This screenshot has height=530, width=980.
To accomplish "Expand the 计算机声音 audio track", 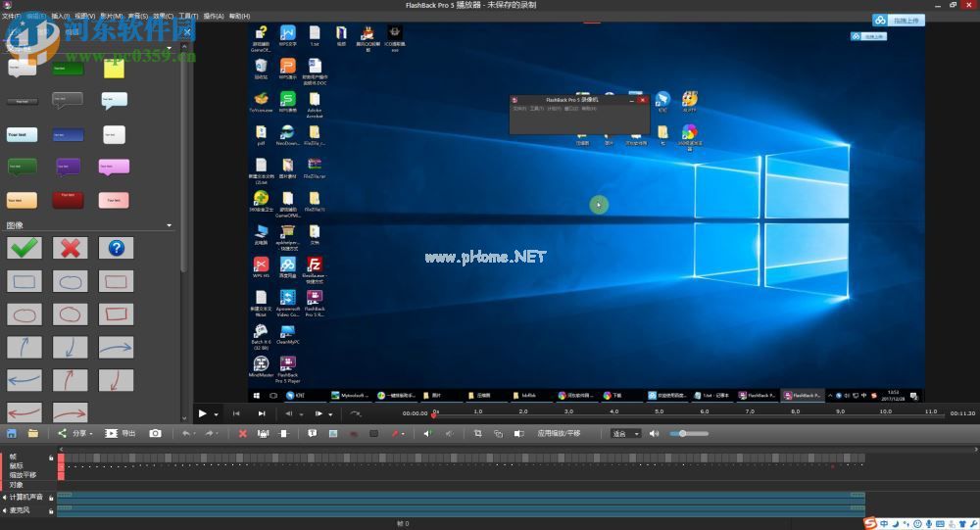I will [4, 498].
